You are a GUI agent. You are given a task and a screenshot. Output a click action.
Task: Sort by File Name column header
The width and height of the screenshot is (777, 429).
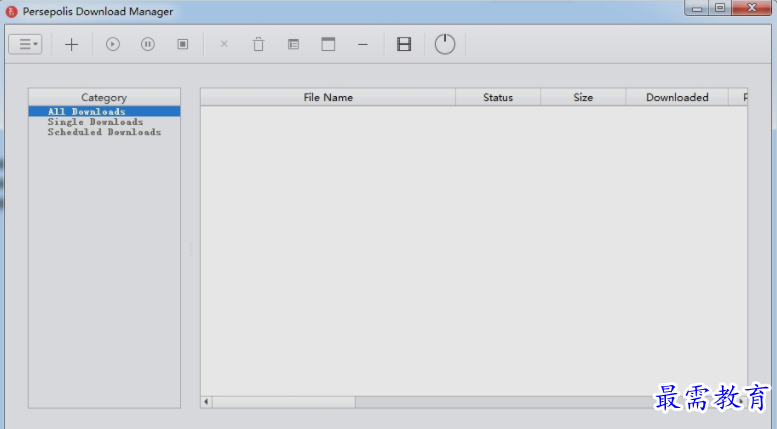(328, 97)
